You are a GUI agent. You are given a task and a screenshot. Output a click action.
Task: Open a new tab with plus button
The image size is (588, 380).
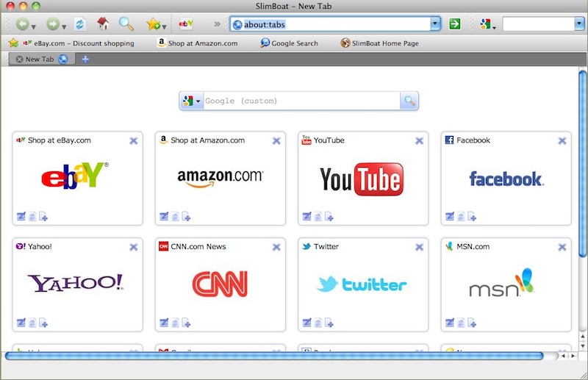(85, 59)
